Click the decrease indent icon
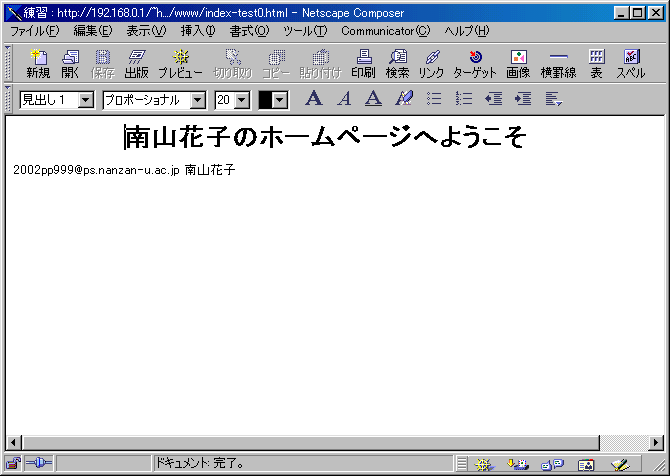The image size is (670, 476). click(x=494, y=99)
